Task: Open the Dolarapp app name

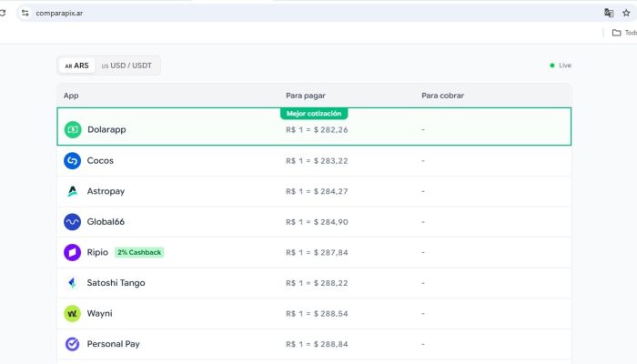Action: [106, 129]
